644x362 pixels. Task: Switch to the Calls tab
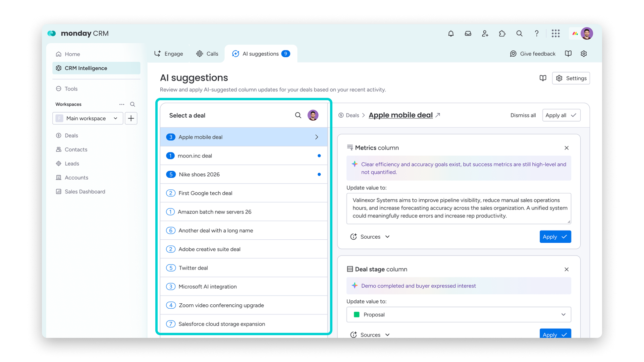[x=207, y=54]
